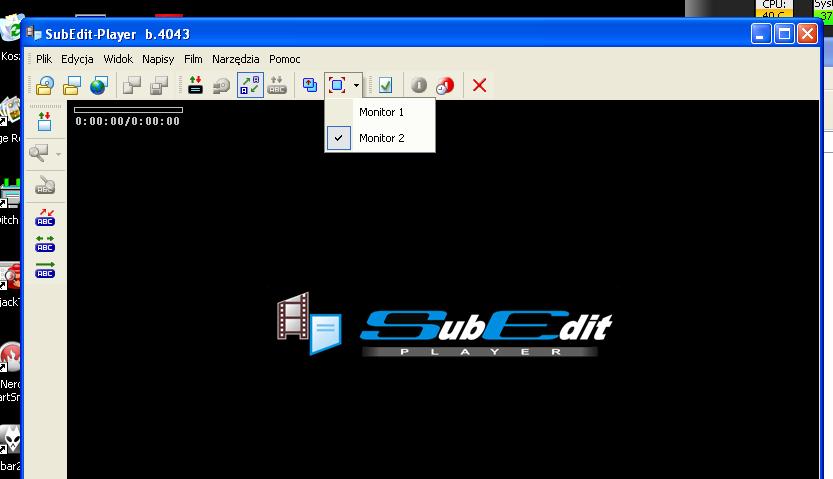Open the Plik menu
This screenshot has width=833, height=479.
coord(44,59)
